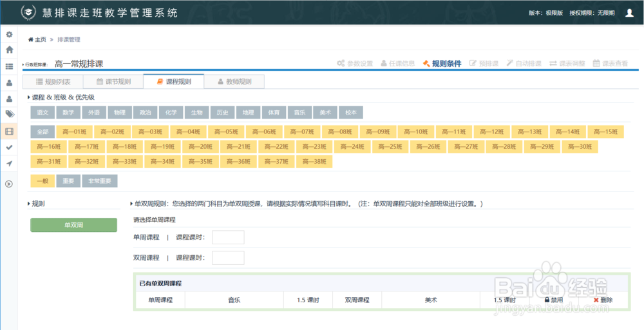The width and height of the screenshot is (644, 330).
Task: Select the 政治 subject
Action: [x=146, y=112]
